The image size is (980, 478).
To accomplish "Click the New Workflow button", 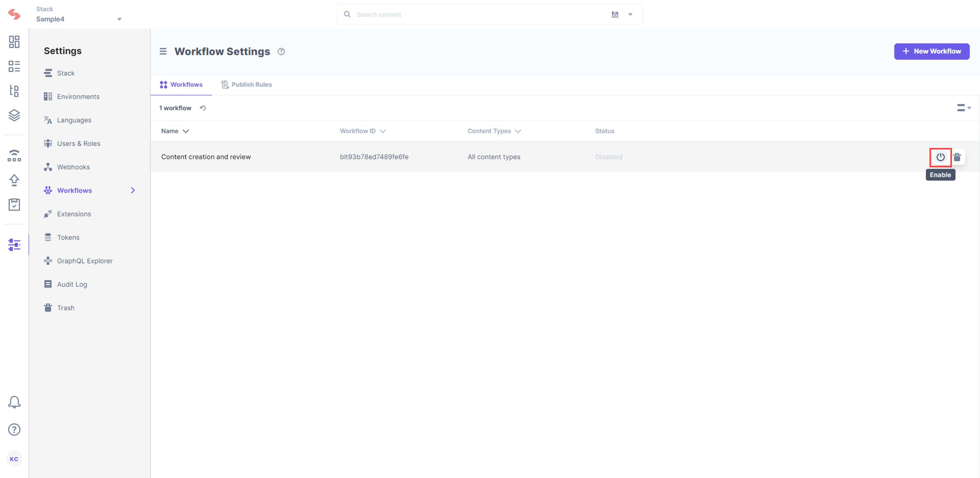I will [x=931, y=51].
